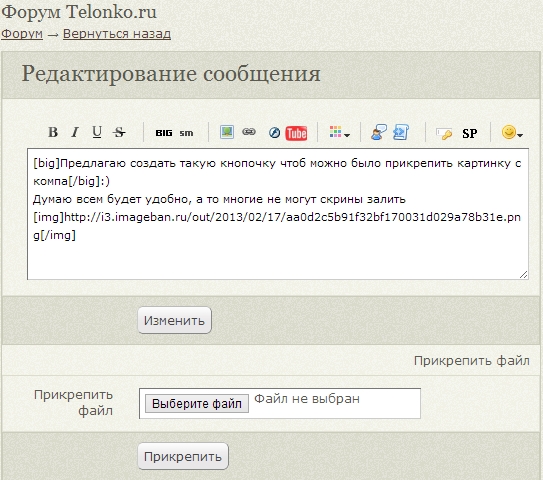This screenshot has width=543, height=480.
Task: Insert code block scroll icon
Action: [x=401, y=132]
